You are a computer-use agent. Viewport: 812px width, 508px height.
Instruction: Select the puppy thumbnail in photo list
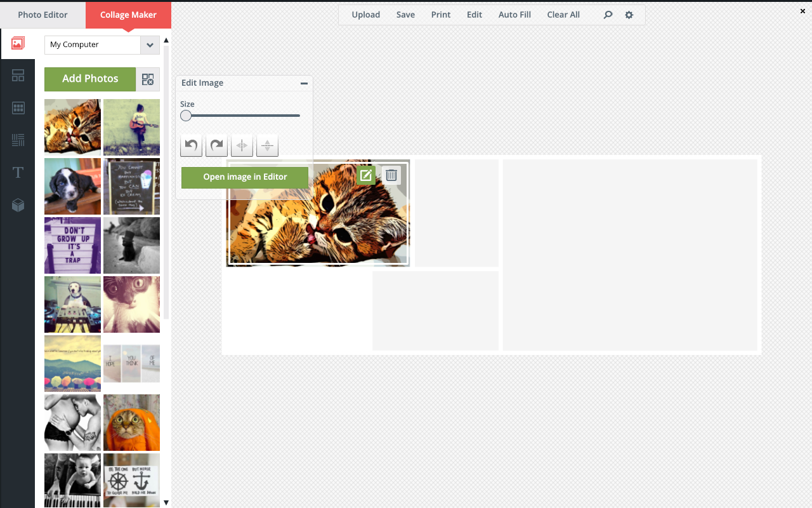(x=72, y=186)
